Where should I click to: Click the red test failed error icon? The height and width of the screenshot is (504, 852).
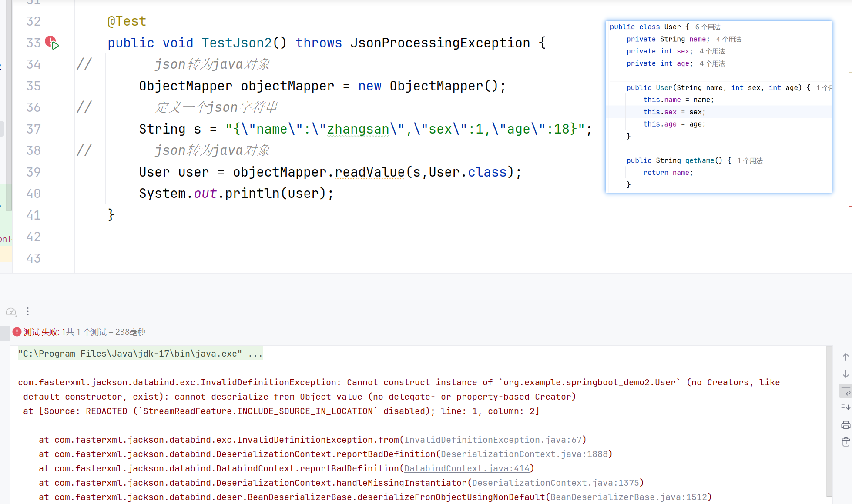pyautogui.click(x=17, y=332)
